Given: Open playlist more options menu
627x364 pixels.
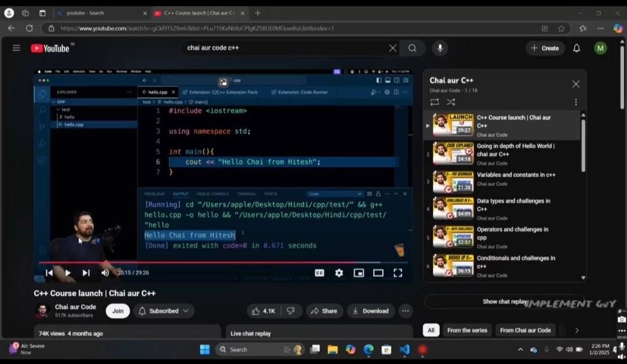Looking at the screenshot, I should tap(575, 102).
